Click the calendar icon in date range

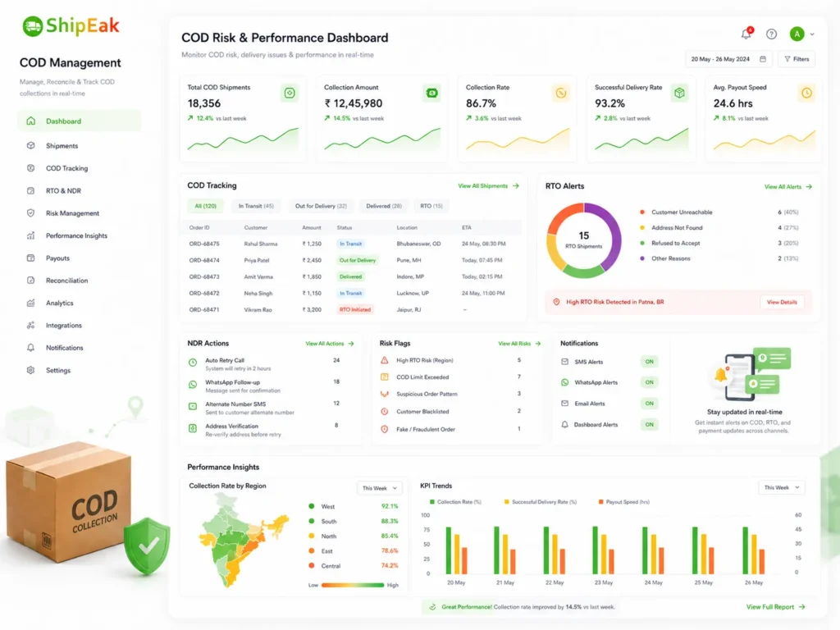763,59
